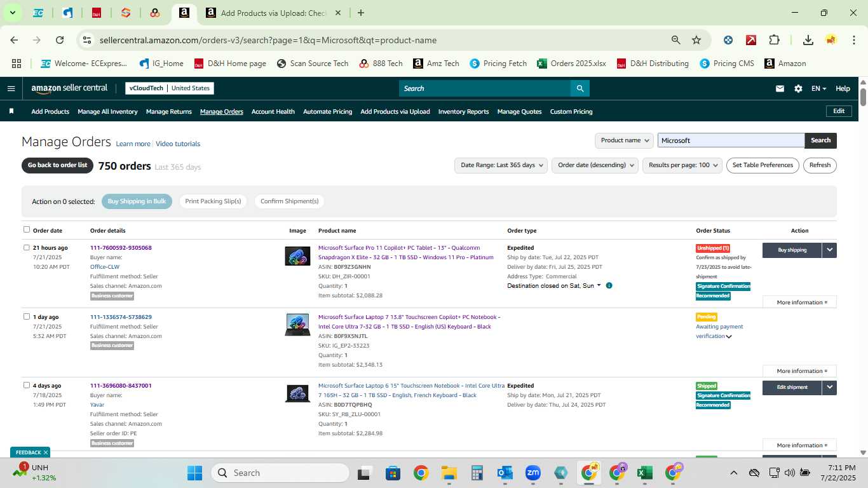Click the zoom magnifier icon in address bar
868x488 pixels.
point(676,40)
